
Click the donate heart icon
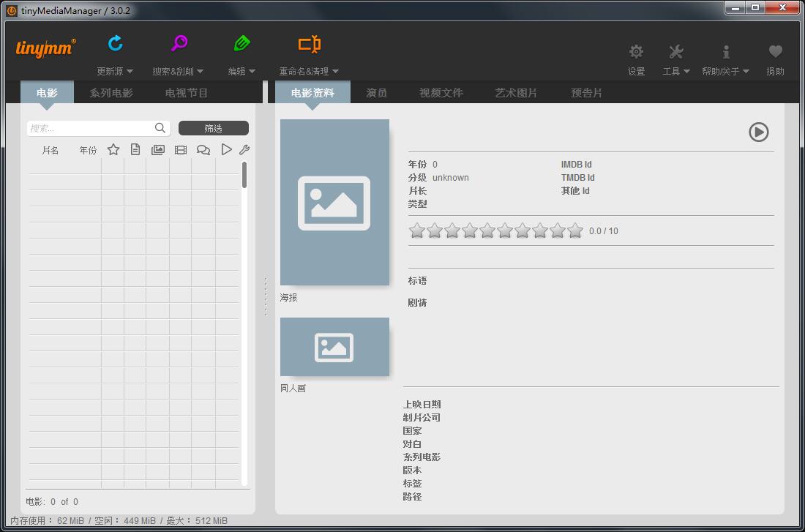point(775,52)
